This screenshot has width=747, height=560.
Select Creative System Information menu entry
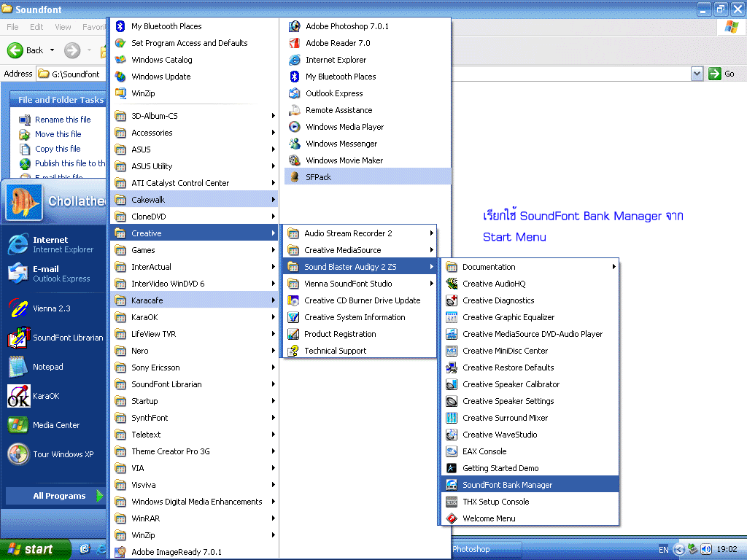359,317
